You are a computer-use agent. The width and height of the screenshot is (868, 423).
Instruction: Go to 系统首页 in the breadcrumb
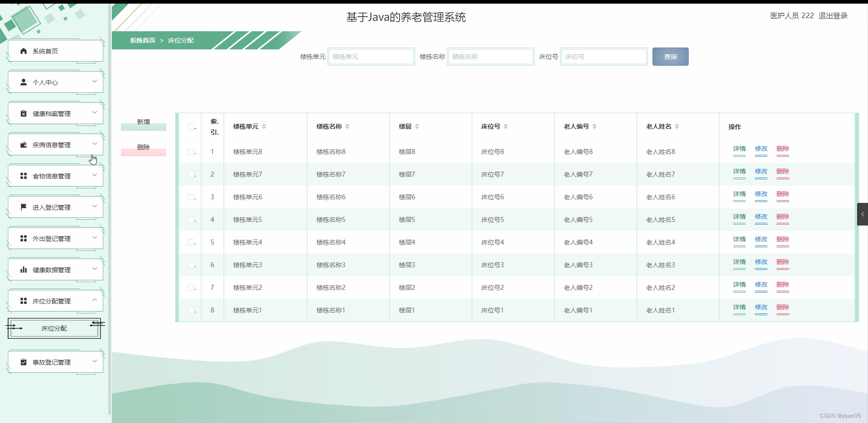(x=143, y=40)
